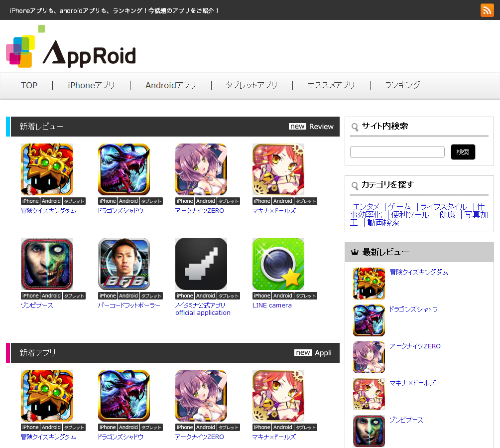500x448 pixels.
Task: Open ドラゴンズシャドウ title link in 新着アプリ
Action: [121, 437]
